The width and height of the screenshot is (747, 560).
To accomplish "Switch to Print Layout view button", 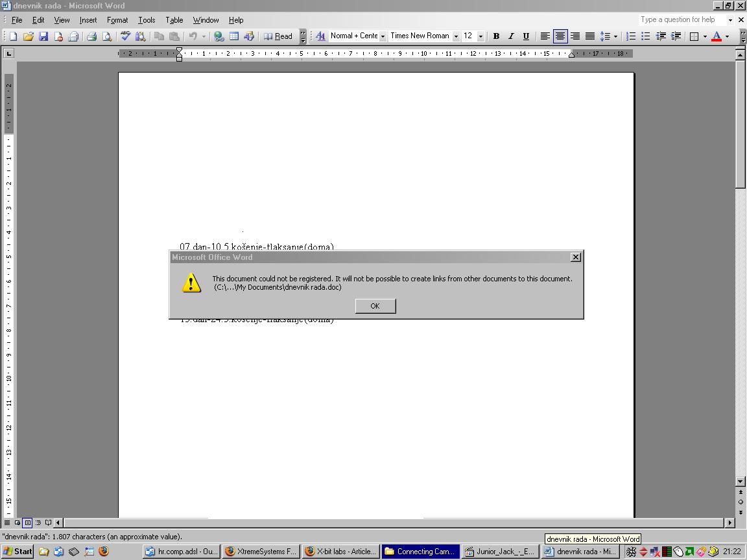I will (28, 523).
